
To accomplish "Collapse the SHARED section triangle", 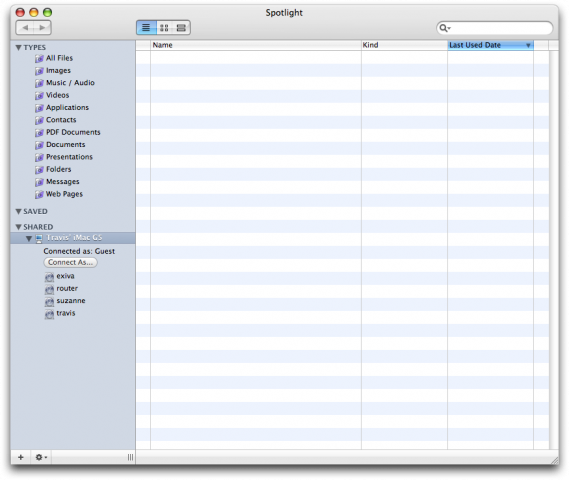I will [19, 227].
